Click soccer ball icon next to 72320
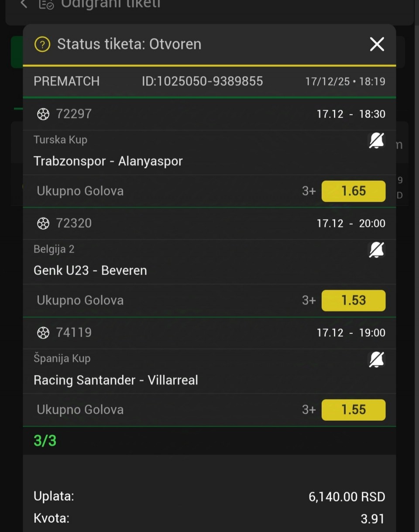Viewport: 419px width, 532px height. (43, 223)
